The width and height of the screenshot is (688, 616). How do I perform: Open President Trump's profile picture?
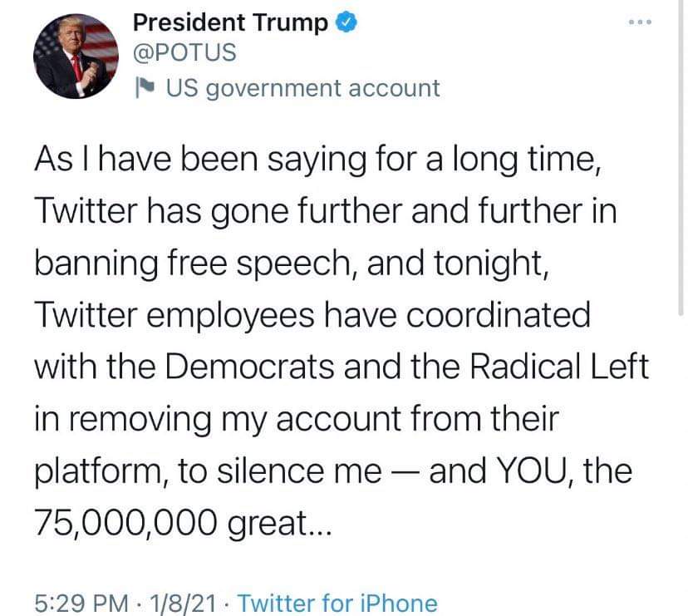[76, 55]
